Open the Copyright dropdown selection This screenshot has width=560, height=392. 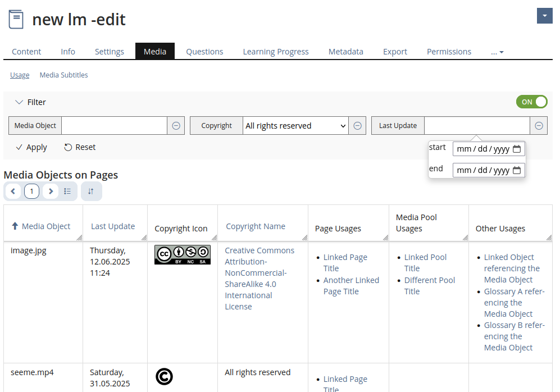[295, 126]
